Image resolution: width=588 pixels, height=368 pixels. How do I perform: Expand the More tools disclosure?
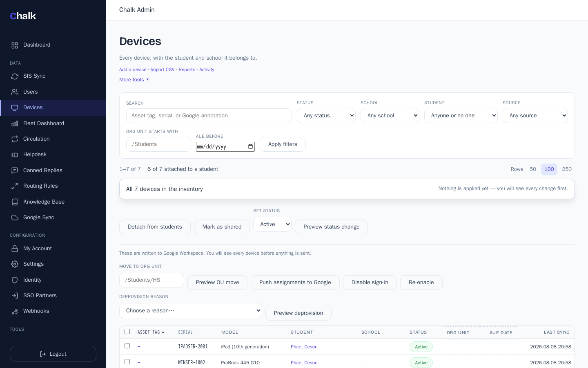tap(134, 80)
